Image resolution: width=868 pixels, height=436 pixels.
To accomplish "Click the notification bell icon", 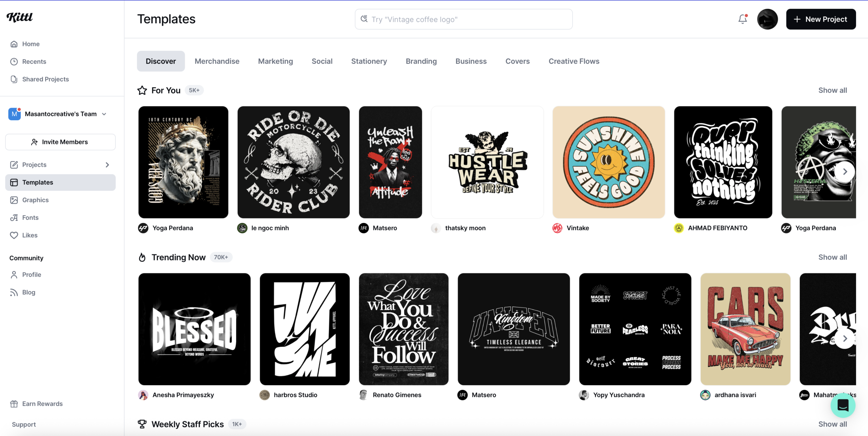I will pyautogui.click(x=743, y=19).
